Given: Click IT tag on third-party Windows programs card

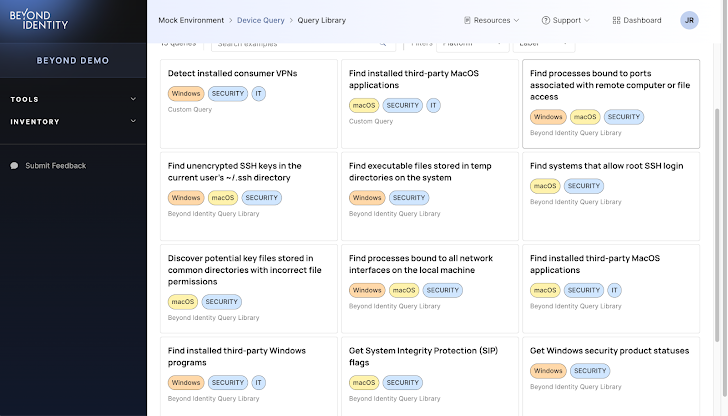Looking at the screenshot, I should [x=259, y=383].
